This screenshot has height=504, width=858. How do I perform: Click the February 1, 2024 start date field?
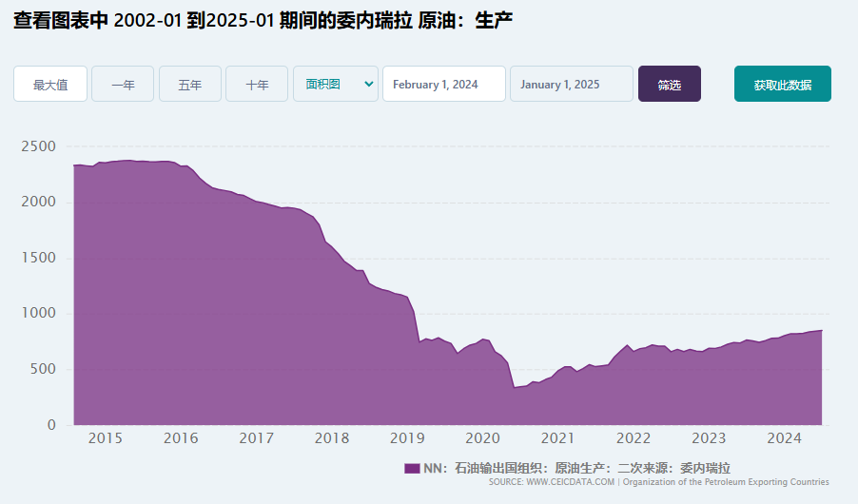pos(443,84)
